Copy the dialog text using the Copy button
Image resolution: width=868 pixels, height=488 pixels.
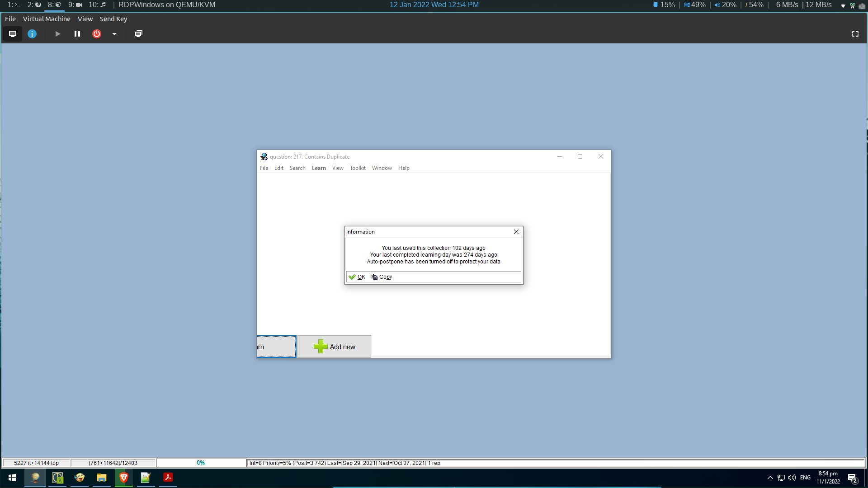(381, 277)
